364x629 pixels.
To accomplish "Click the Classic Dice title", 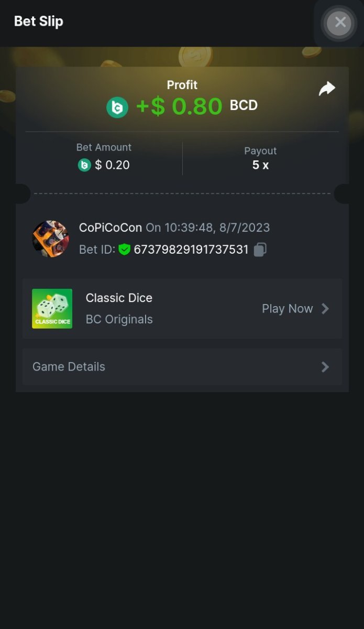I will [x=119, y=298].
